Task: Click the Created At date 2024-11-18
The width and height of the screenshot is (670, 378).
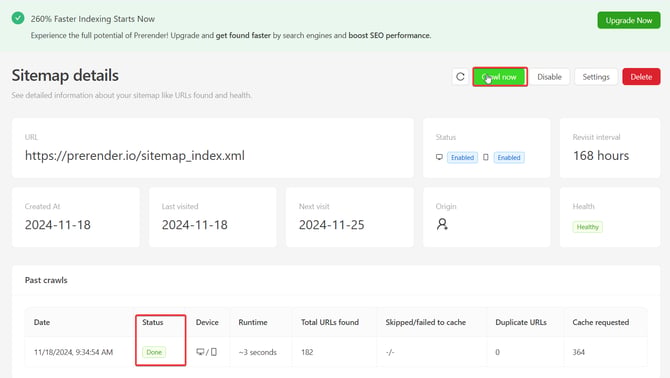Action: pyautogui.click(x=58, y=225)
